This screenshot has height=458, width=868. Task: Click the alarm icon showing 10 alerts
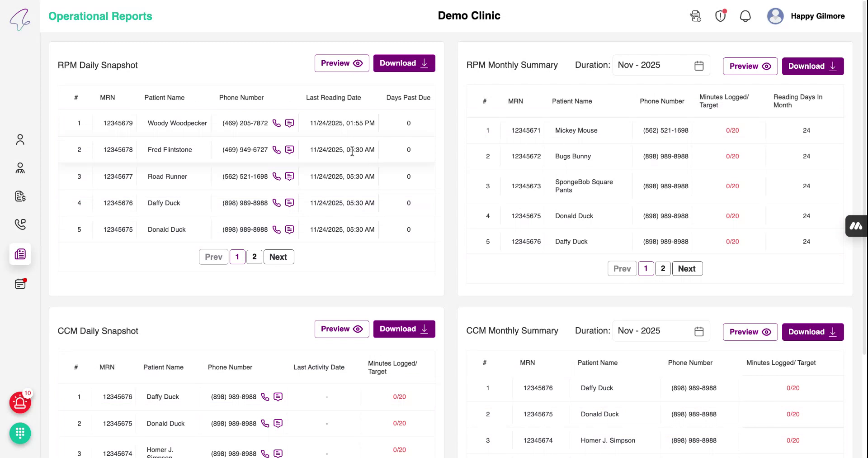pyautogui.click(x=20, y=402)
